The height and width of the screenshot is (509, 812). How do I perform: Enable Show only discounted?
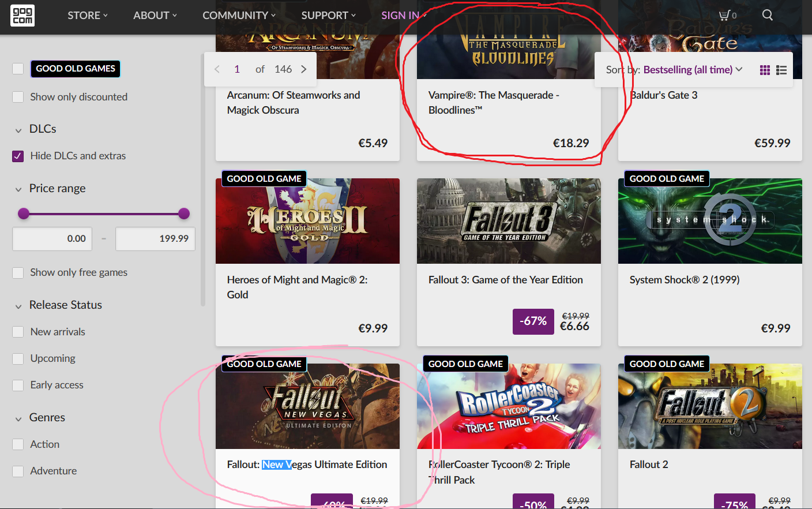click(x=18, y=97)
